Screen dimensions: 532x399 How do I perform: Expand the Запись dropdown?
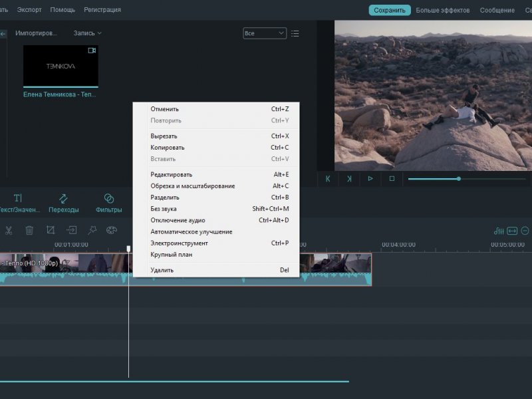88,33
